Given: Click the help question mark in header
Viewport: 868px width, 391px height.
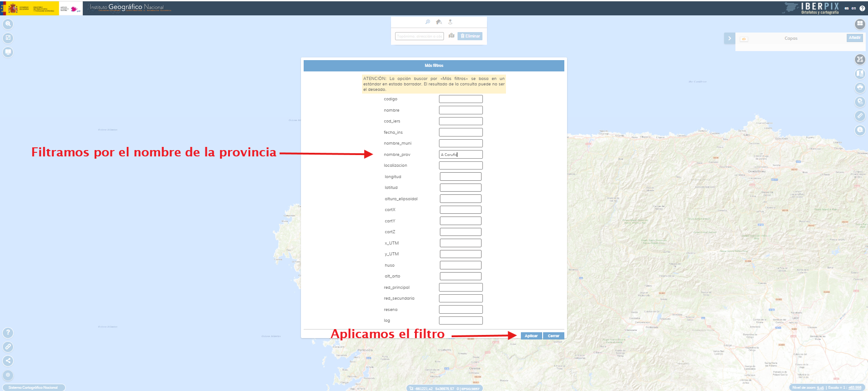Looking at the screenshot, I should tap(862, 8).
